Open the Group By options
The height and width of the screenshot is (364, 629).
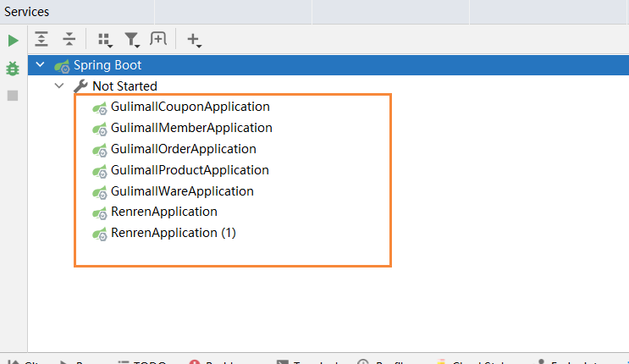(105, 39)
